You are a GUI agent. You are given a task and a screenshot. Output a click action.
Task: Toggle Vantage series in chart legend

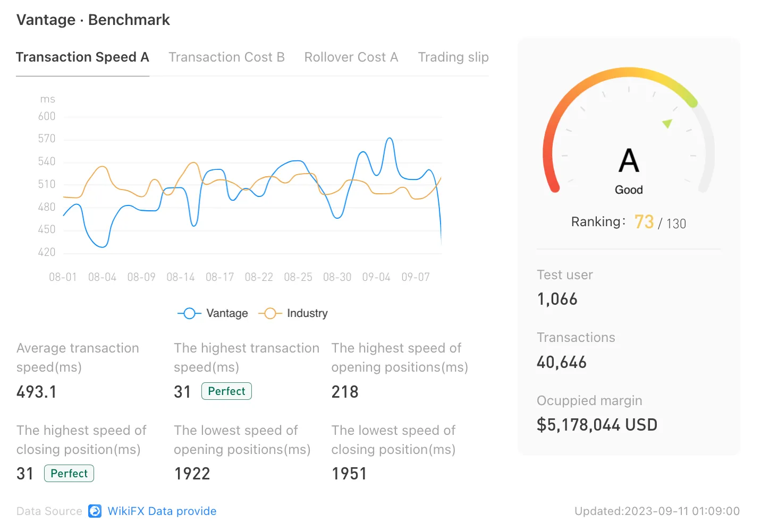(213, 313)
